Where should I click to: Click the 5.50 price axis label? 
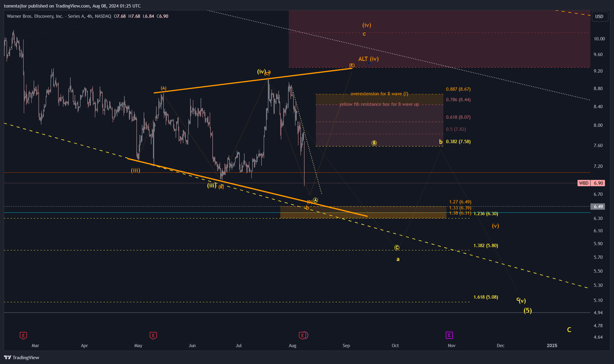click(x=598, y=271)
